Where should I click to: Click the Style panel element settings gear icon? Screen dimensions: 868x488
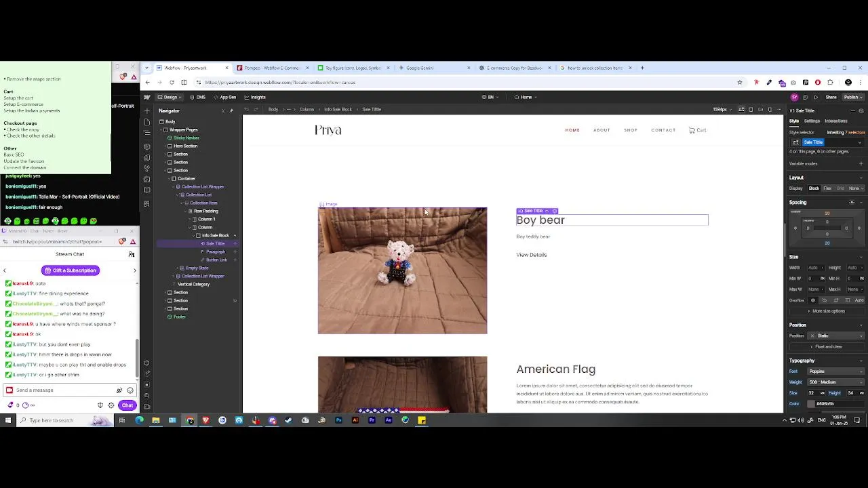861,110
